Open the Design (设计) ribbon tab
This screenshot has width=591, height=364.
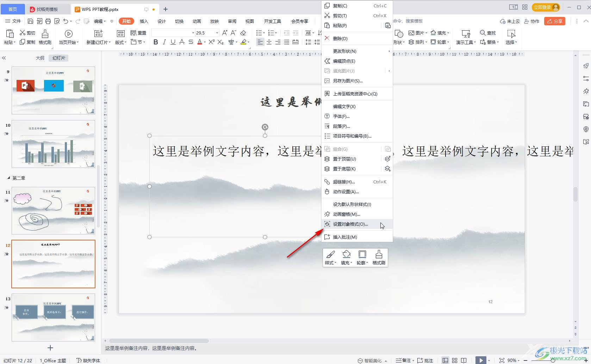[162, 21]
